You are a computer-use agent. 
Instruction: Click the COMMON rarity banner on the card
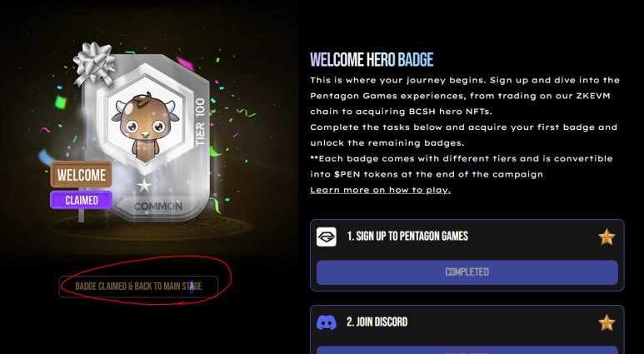pyautogui.click(x=157, y=207)
